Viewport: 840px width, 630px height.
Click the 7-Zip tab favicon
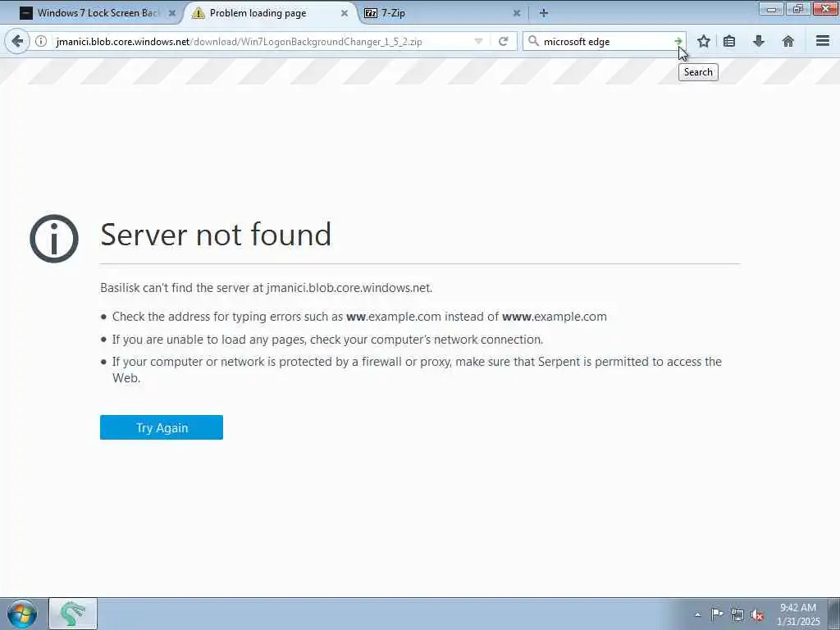[371, 13]
